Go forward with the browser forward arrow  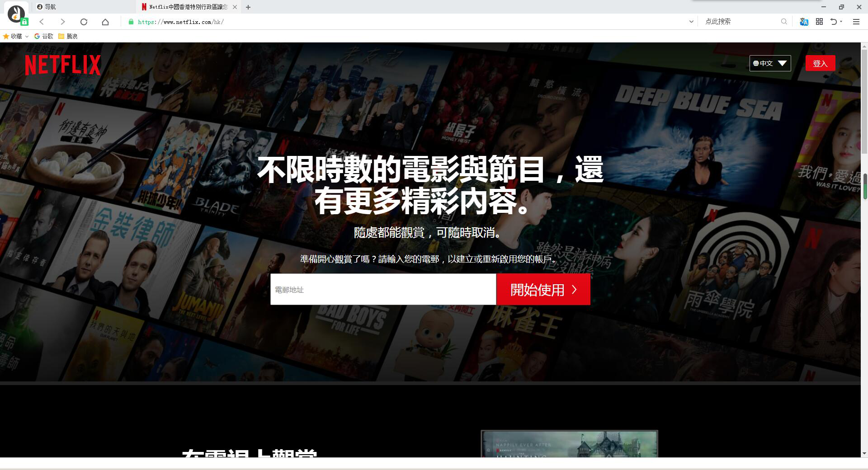click(x=63, y=22)
